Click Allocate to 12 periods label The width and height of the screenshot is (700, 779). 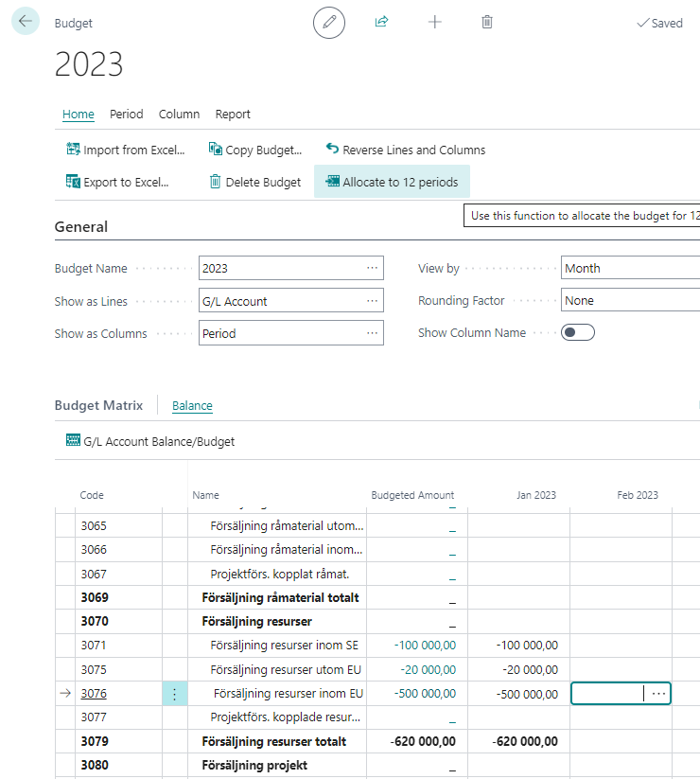click(x=400, y=183)
